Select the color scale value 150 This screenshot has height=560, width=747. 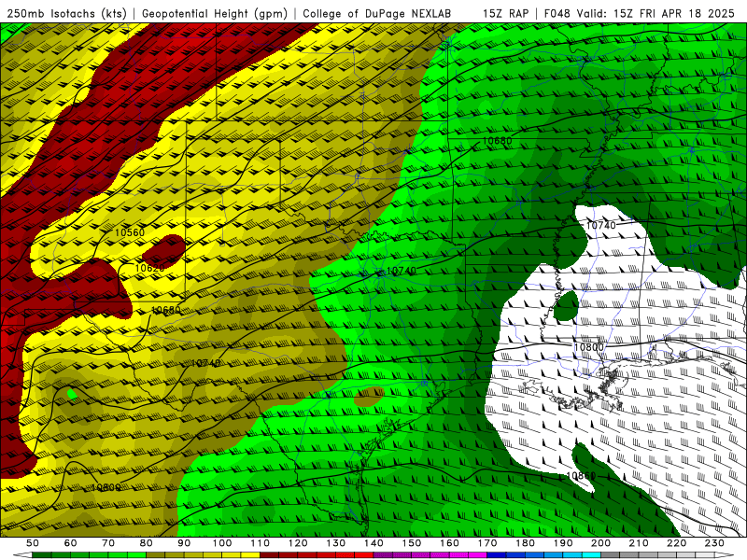coord(412,543)
